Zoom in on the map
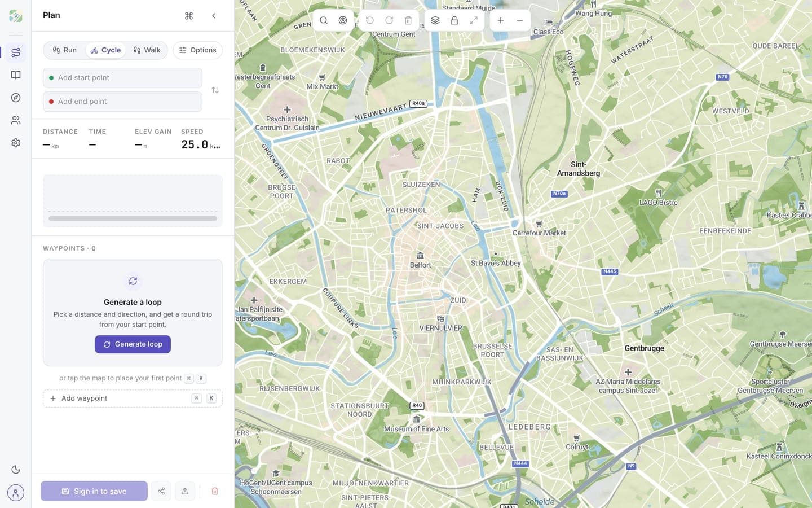 pos(501,20)
